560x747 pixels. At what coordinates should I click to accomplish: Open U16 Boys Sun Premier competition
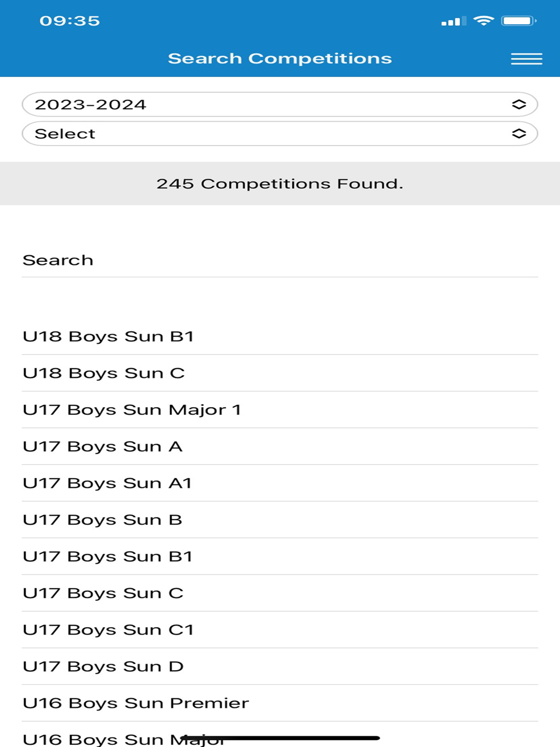click(136, 703)
